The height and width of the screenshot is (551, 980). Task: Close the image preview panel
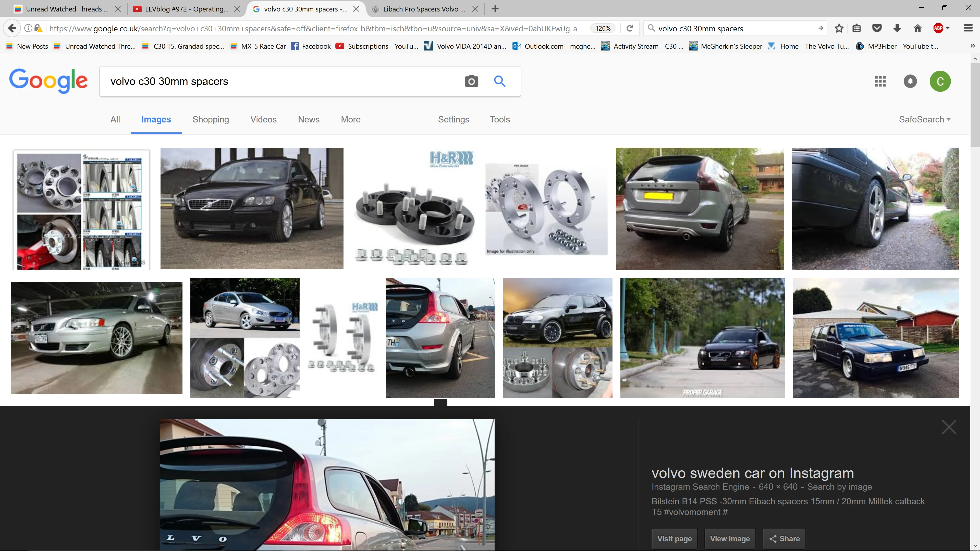(x=948, y=428)
